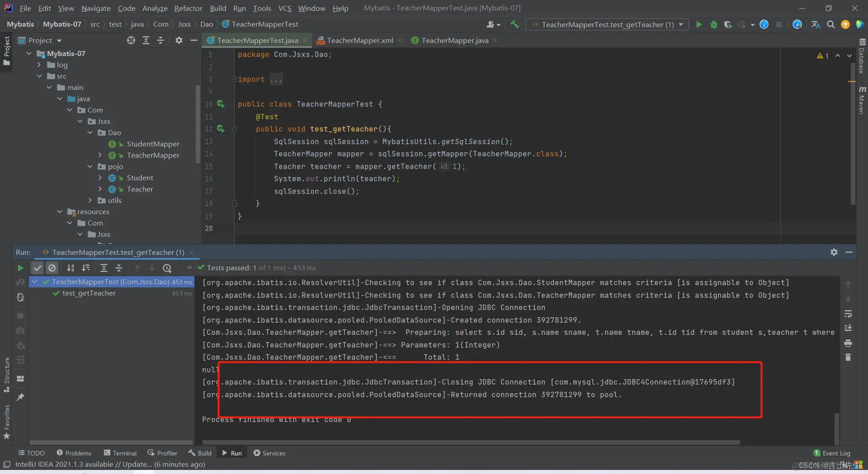Open the VCS menu
This screenshot has width=868, height=474.
click(285, 8)
